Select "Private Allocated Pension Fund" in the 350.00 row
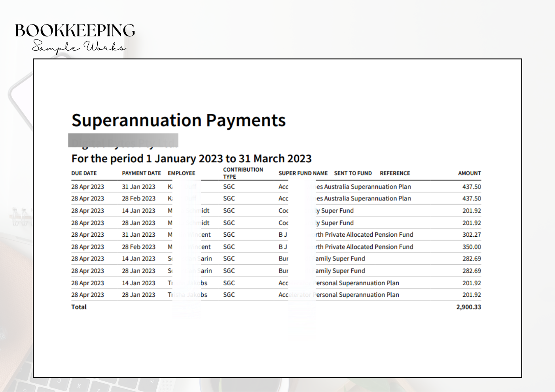 click(x=369, y=247)
